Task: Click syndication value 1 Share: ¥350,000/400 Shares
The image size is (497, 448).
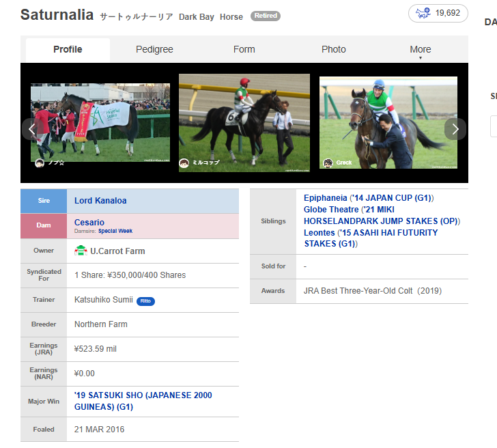Action: coord(130,275)
